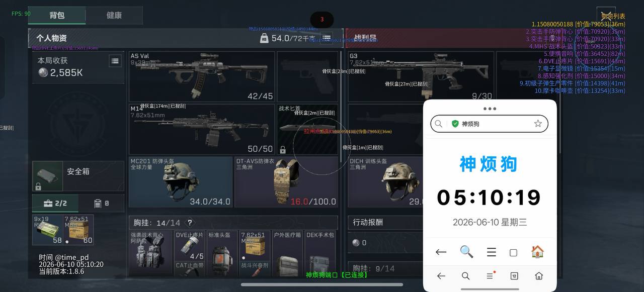Click the empty pistol slot beside AS Val
The height and width of the screenshot is (292, 644).
click(x=307, y=76)
